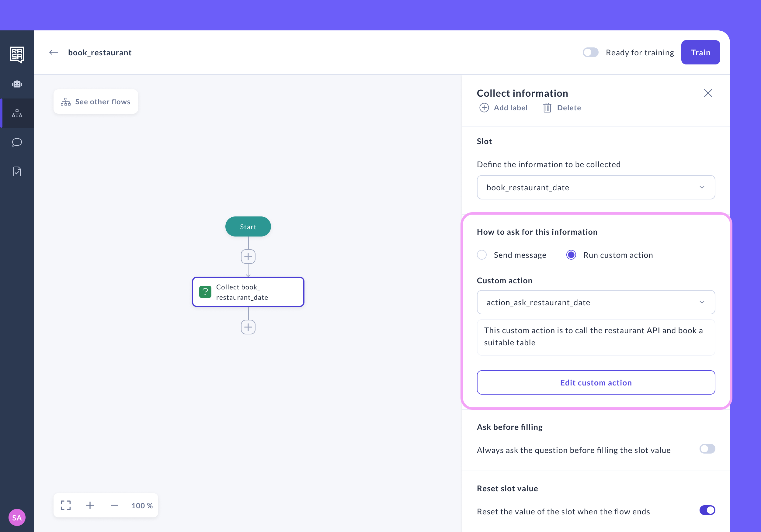Toggle Ready for training switch
This screenshot has width=761, height=532.
pyautogui.click(x=590, y=52)
